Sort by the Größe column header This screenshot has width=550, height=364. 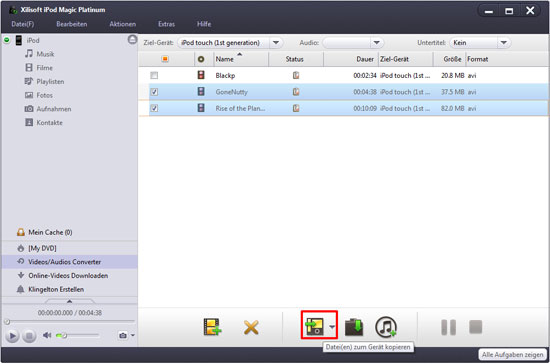[450, 59]
